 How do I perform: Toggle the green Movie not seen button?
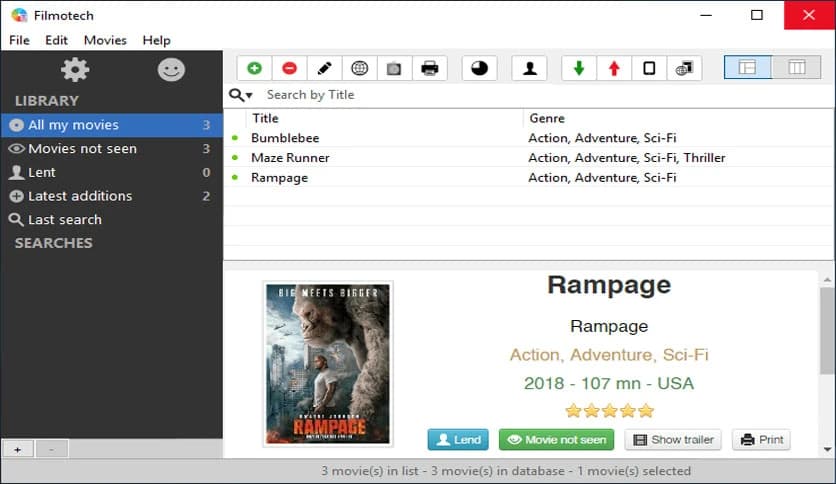[x=556, y=440]
